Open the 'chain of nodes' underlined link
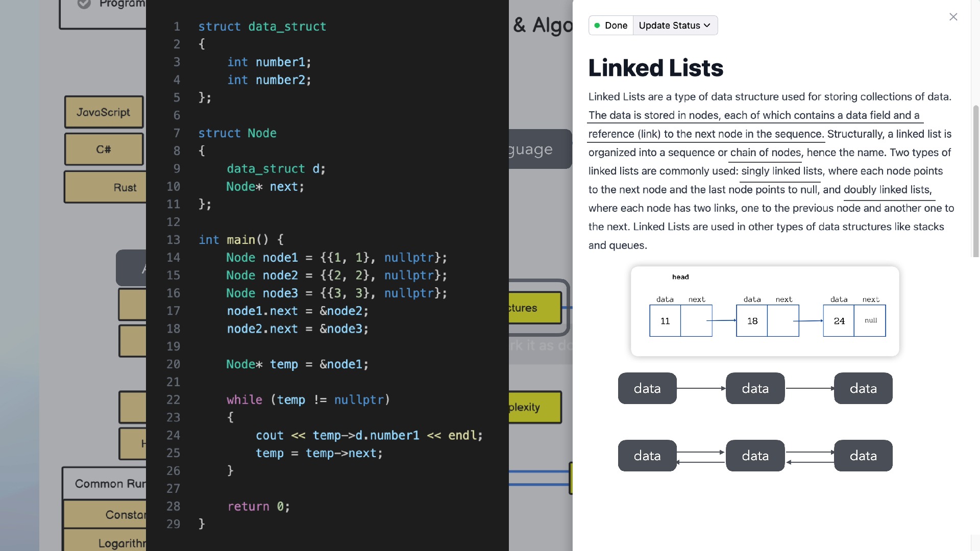Image resolution: width=980 pixels, height=551 pixels. coord(765,153)
